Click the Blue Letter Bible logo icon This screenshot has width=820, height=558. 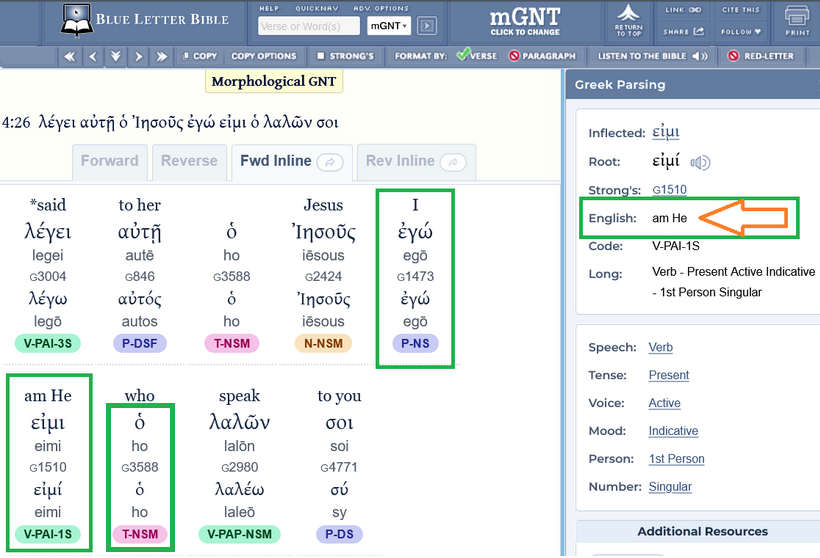77,20
